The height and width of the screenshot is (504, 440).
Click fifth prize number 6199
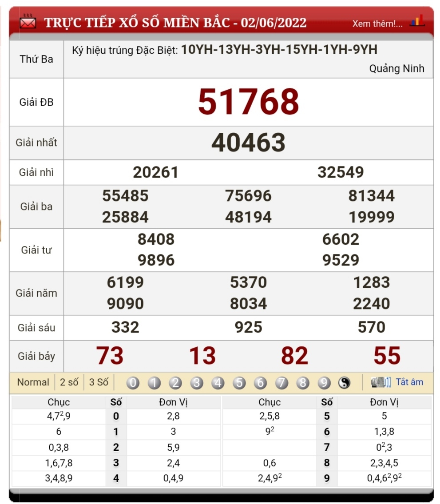125,282
